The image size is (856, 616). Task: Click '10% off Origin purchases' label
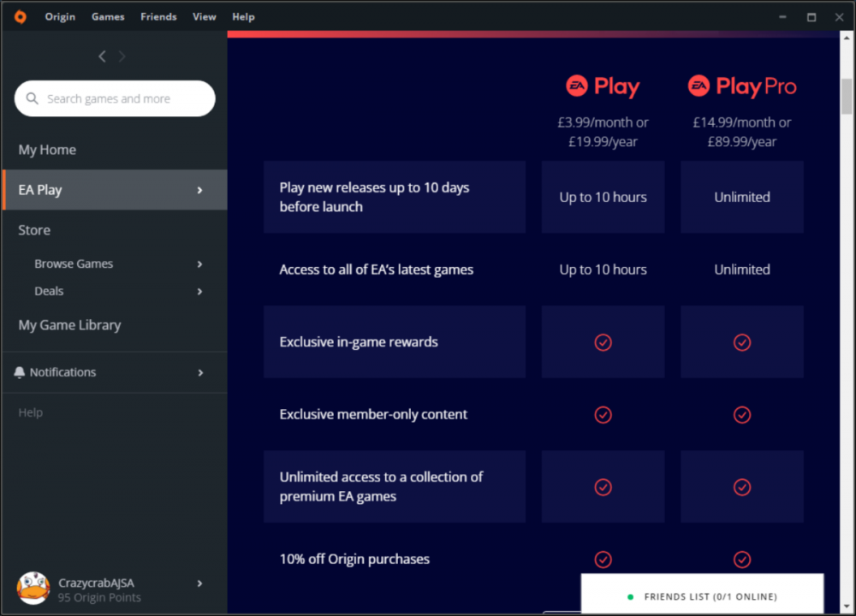(354, 560)
